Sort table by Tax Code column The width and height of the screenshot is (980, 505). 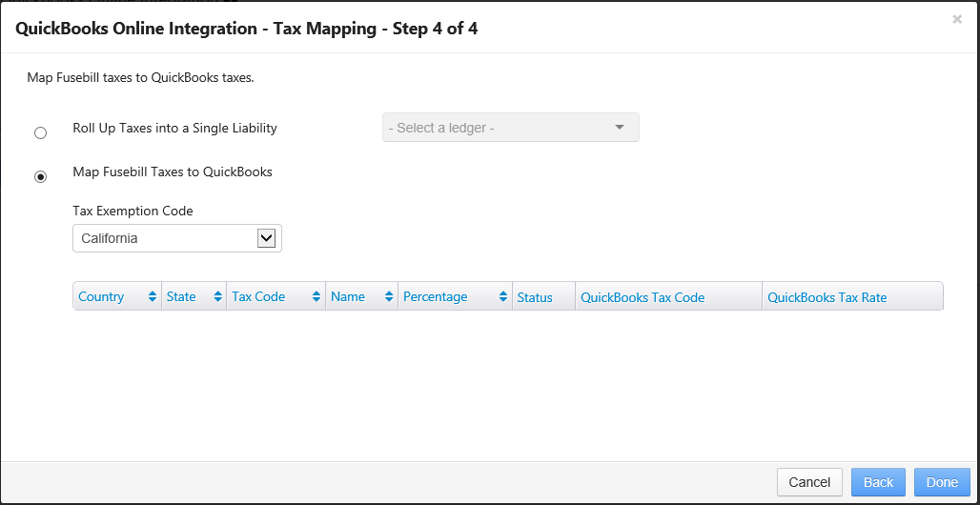click(276, 297)
